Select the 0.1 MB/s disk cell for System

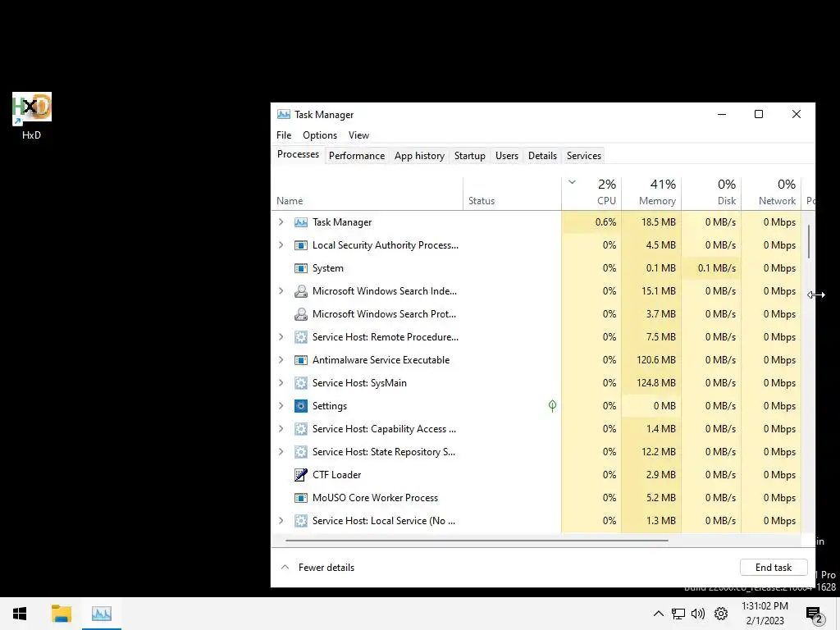pyautogui.click(x=711, y=268)
